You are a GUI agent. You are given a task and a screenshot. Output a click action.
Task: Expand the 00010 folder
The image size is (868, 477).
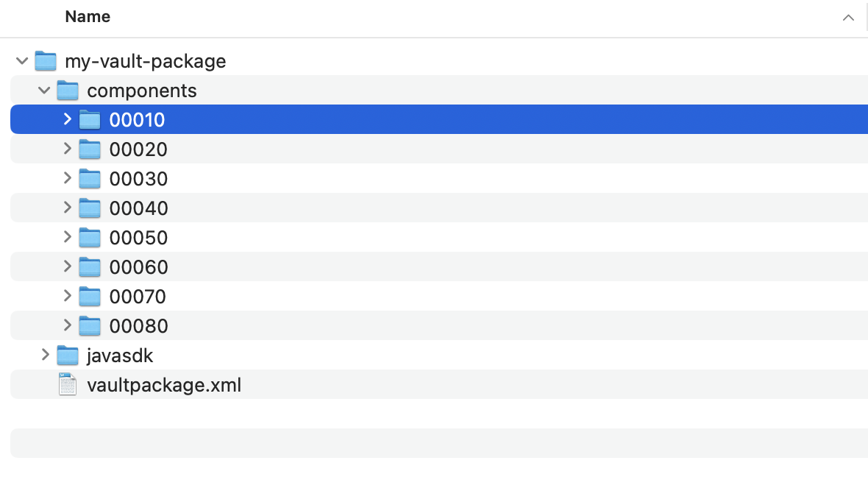[x=67, y=119]
